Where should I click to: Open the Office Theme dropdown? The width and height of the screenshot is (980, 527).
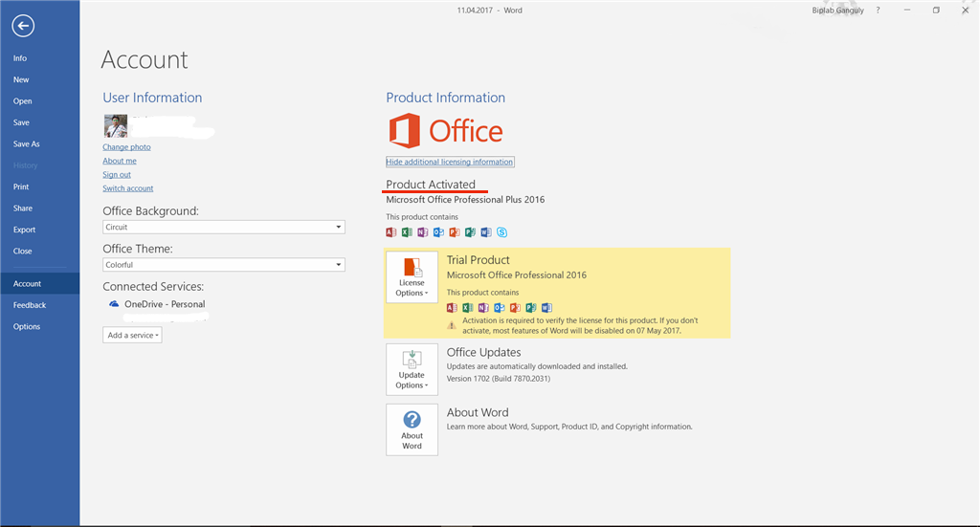click(x=224, y=265)
